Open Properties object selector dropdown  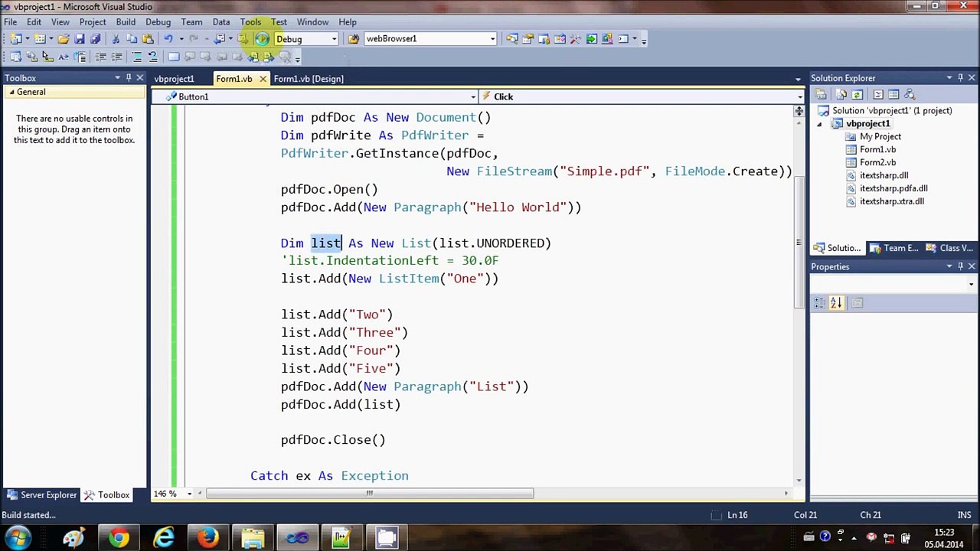pos(971,284)
